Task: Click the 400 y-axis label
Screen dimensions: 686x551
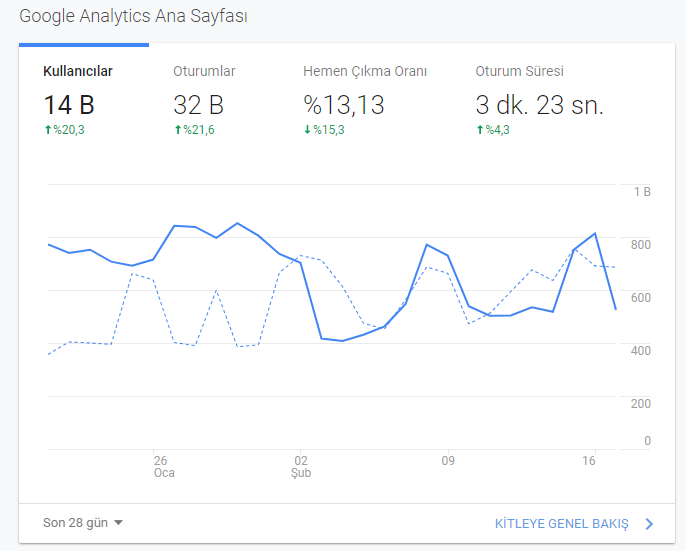Action: point(640,351)
